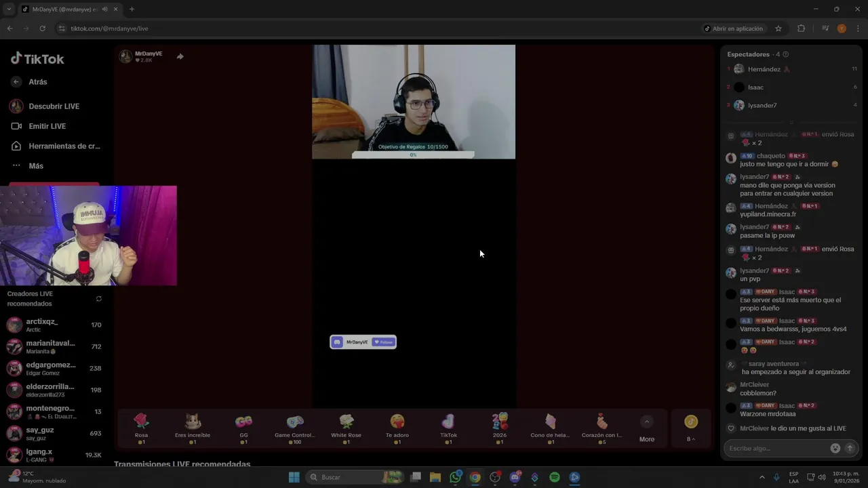Screen dimensions: 868x488
Task: Open Chrome extensions puzzle icon
Action: (x=801, y=28)
